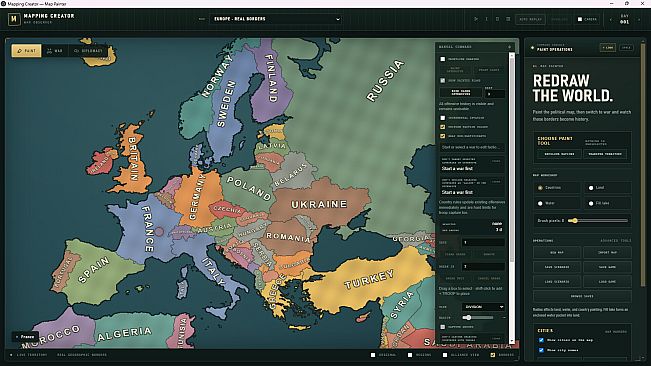This screenshot has width=651, height=366.
Task: Toggle 'Show cities on the map' checkbox
Action: pos(541,340)
